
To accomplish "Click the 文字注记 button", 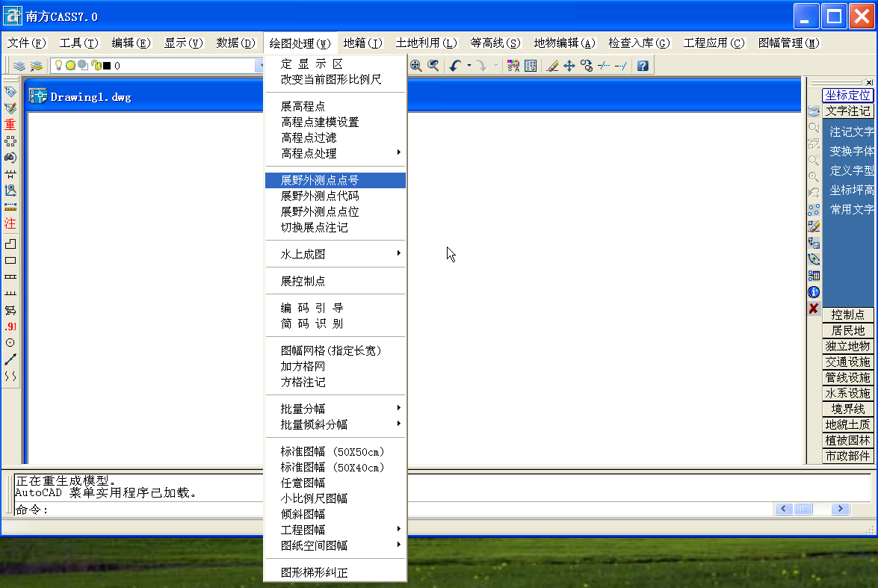I will (x=848, y=111).
